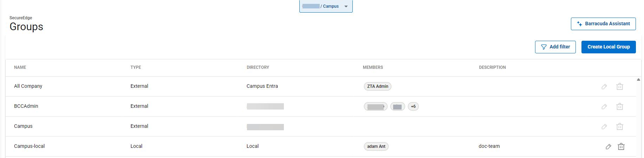
Task: Select the adam Ant member chip
Action: pyautogui.click(x=376, y=146)
